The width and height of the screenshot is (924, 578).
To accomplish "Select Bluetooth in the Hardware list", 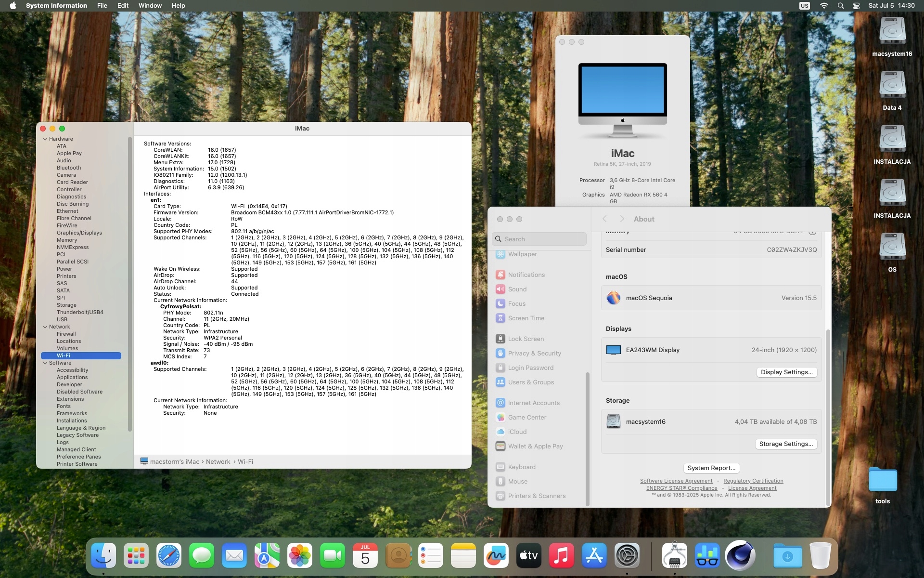I will pyautogui.click(x=69, y=168).
